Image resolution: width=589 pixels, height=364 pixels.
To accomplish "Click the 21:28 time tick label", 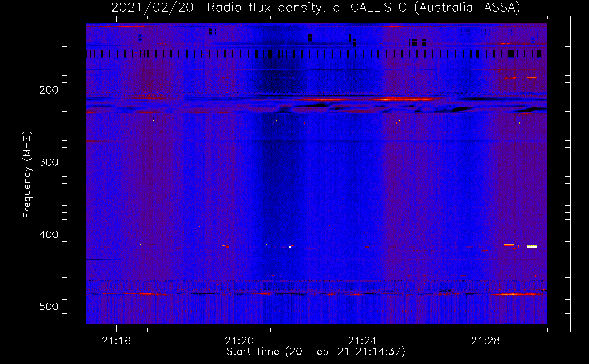I will coord(486,341).
